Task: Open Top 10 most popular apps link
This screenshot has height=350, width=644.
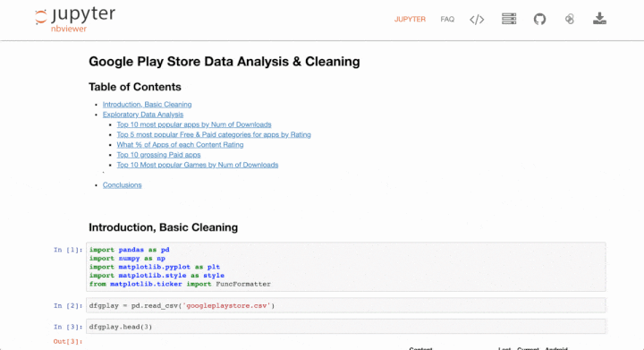Action: coord(194,124)
